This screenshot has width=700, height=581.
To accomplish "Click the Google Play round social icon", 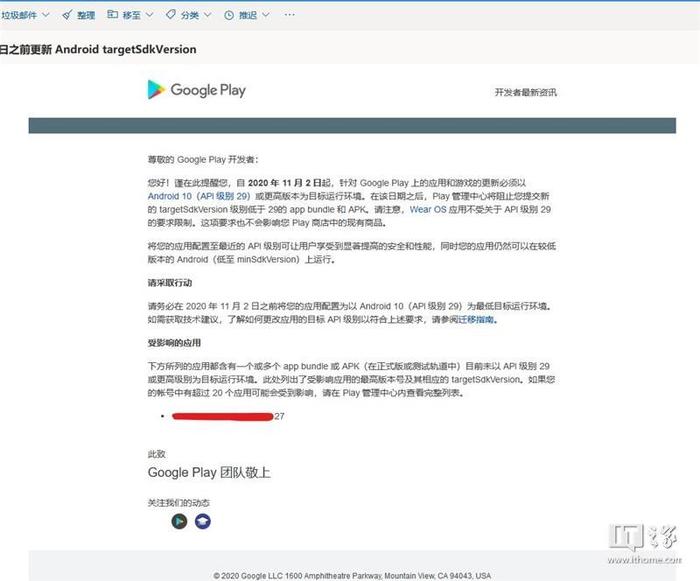I will 179,521.
